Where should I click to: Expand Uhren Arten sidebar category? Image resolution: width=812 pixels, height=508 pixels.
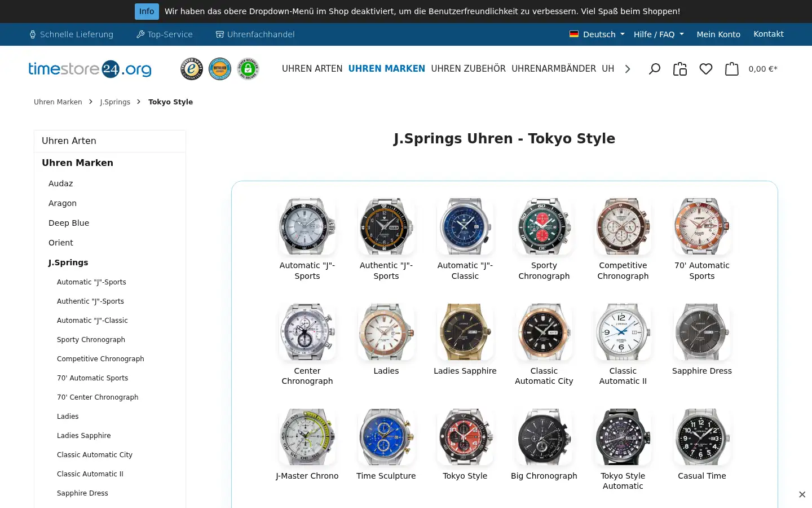point(110,141)
